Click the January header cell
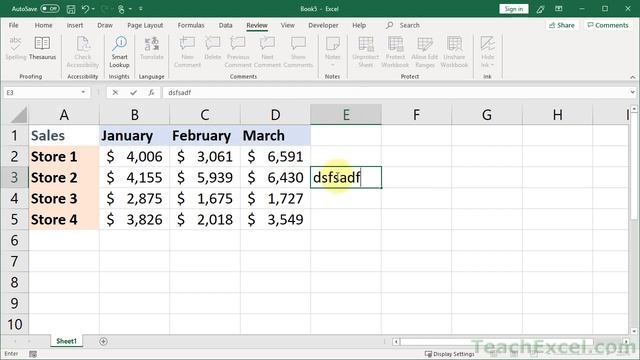Screen dimensions: 640x360 coord(135,136)
